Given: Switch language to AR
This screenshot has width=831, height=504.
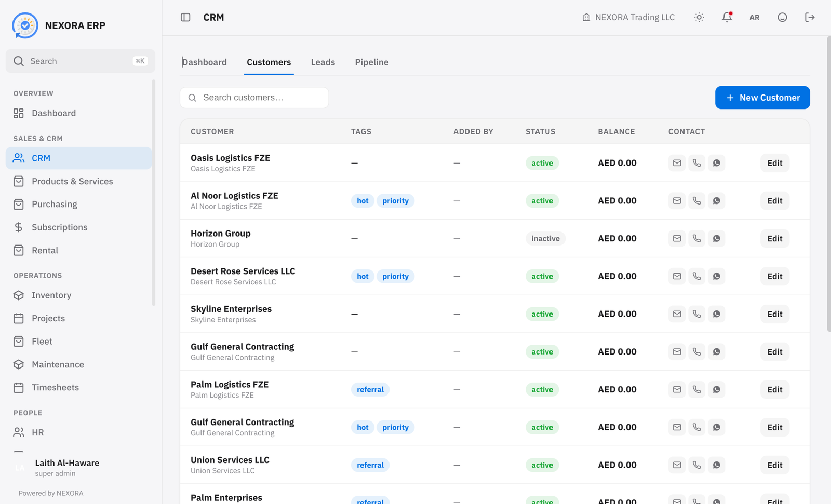Looking at the screenshot, I should (755, 17).
